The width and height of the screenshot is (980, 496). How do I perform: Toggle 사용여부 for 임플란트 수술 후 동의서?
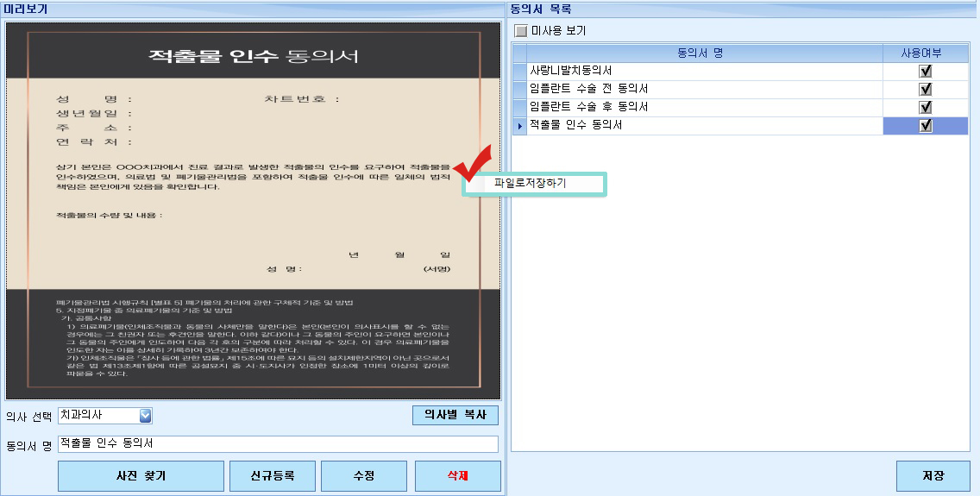(926, 108)
